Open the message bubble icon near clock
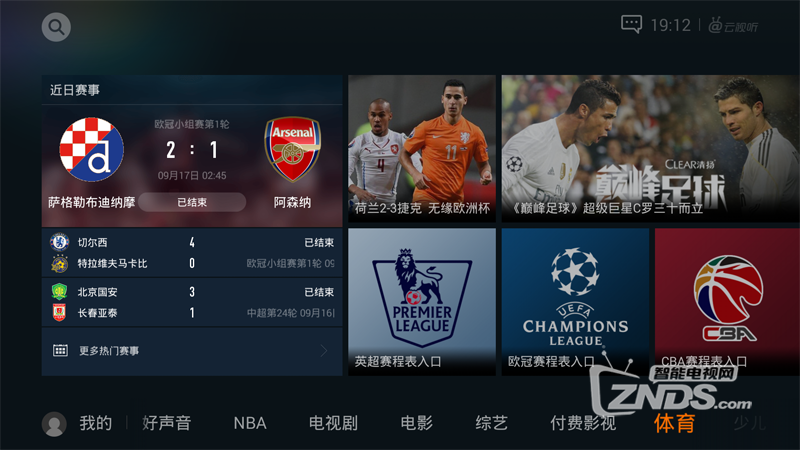Viewport: 800px width, 450px height. pos(631,24)
